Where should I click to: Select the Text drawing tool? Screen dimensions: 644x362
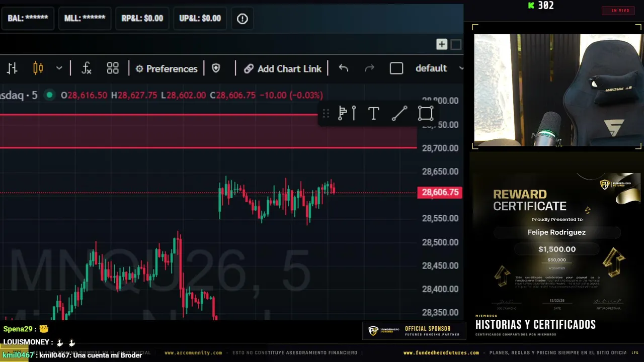click(x=373, y=114)
